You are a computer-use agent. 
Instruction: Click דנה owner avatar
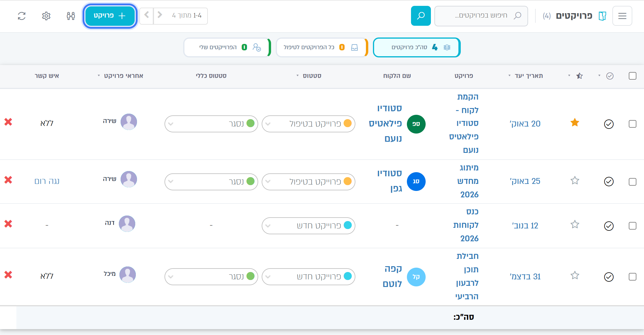point(127,224)
